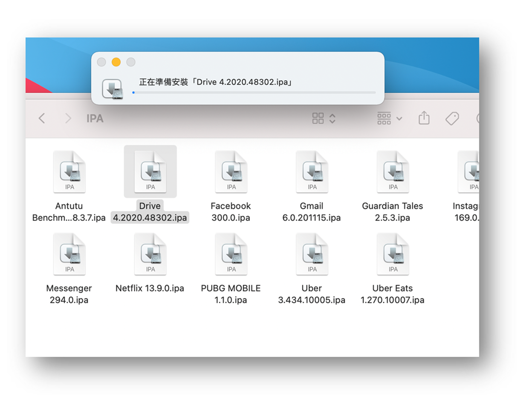Expand the group-by options dropdown
This screenshot has width=532, height=411.
click(x=389, y=118)
